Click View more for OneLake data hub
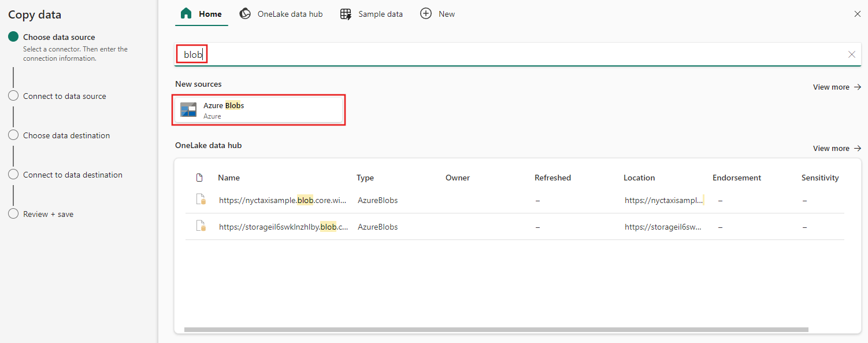Viewport: 868px width, 343px height. point(837,149)
